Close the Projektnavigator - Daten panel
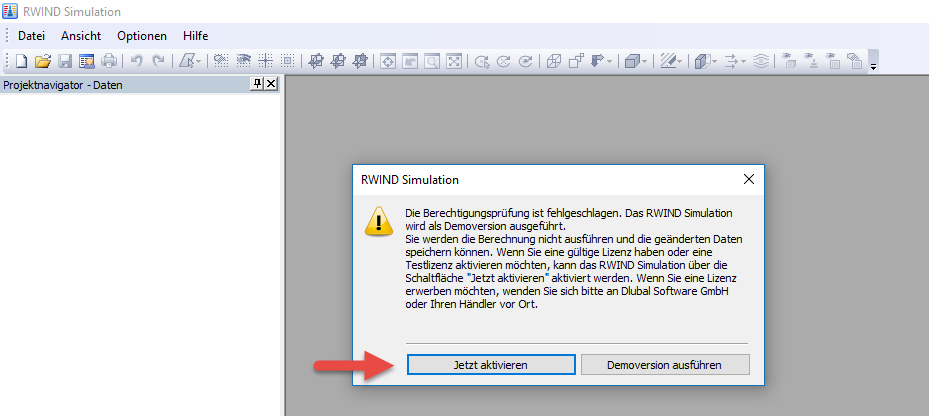The image size is (929, 416). click(x=271, y=84)
